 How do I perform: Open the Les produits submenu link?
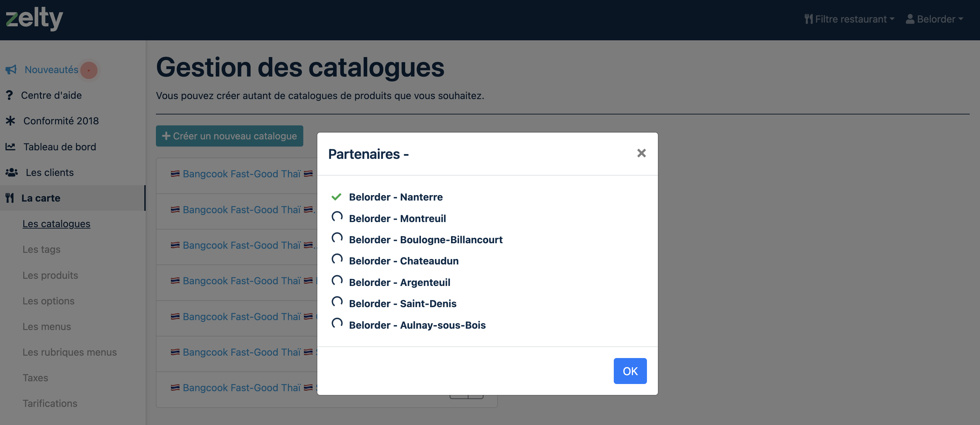pyautogui.click(x=50, y=275)
